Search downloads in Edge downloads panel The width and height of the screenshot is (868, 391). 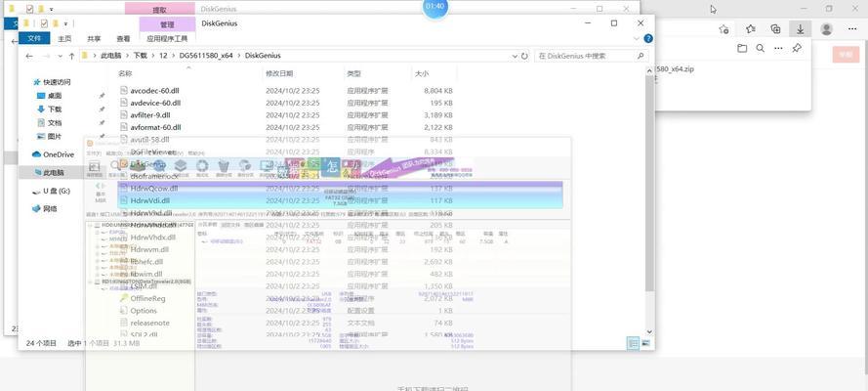tap(760, 49)
